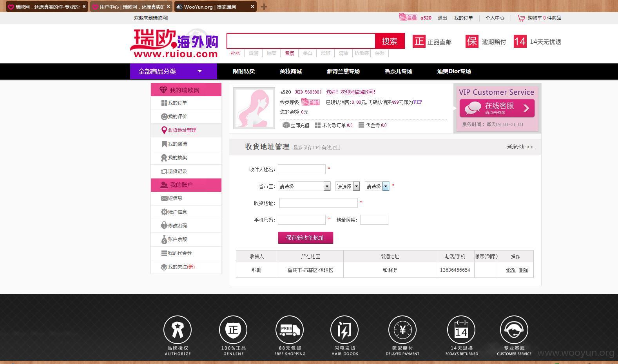The width and height of the screenshot is (618, 364).
Task: Open the 香奈儿专场 nav item
Action: click(398, 71)
